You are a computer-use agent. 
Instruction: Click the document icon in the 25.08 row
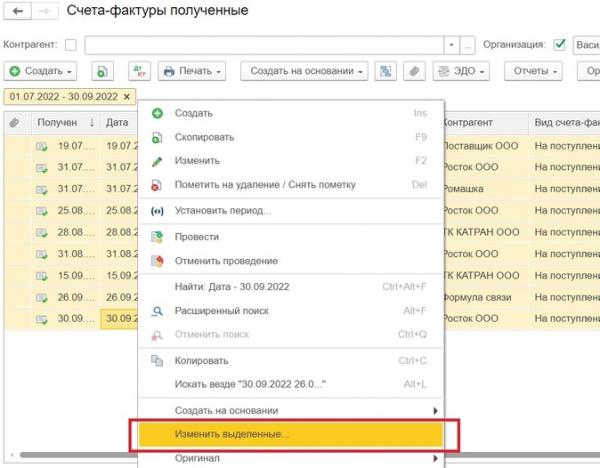(x=42, y=211)
